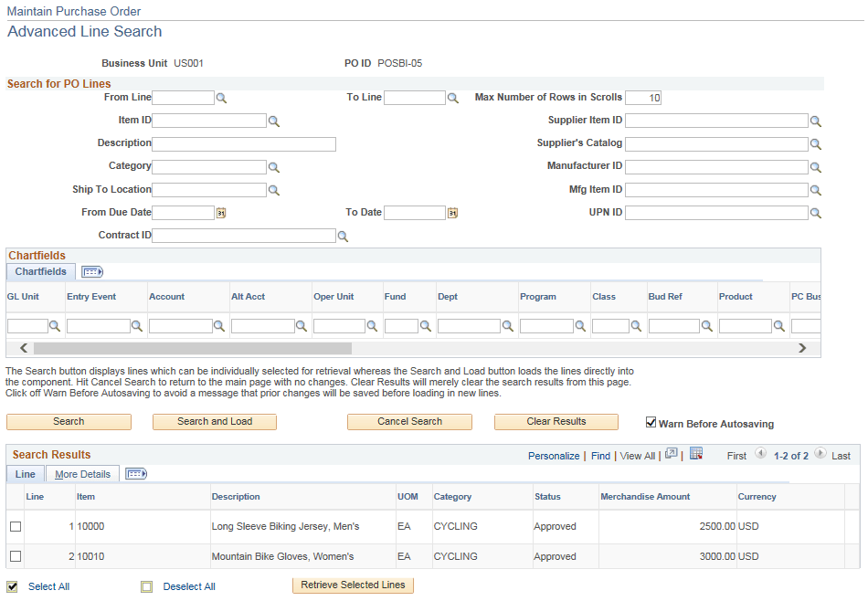Open the Contract ID lookup magnifier
The height and width of the screenshot is (601, 868).
[x=343, y=235]
